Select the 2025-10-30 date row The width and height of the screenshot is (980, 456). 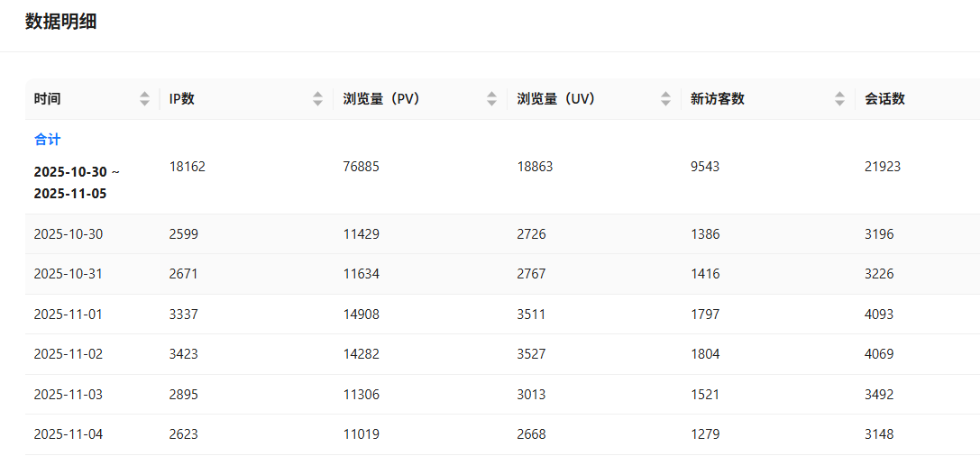click(x=69, y=234)
